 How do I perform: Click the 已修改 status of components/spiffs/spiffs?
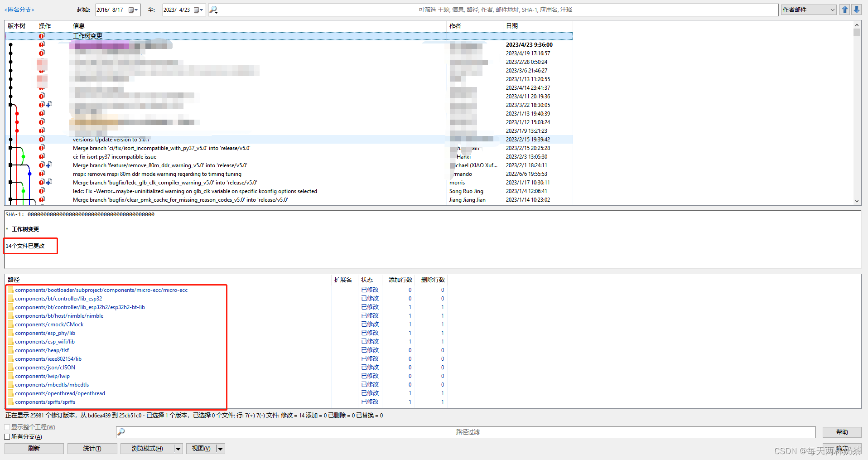pyautogui.click(x=370, y=402)
